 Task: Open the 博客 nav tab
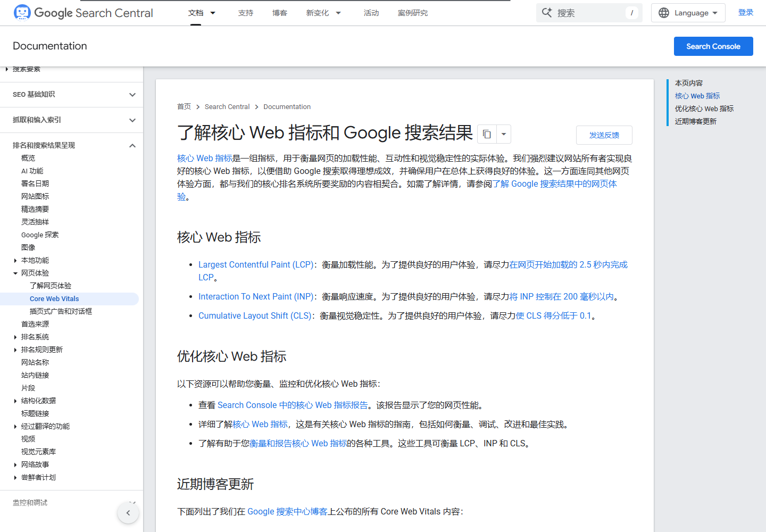[x=280, y=13]
